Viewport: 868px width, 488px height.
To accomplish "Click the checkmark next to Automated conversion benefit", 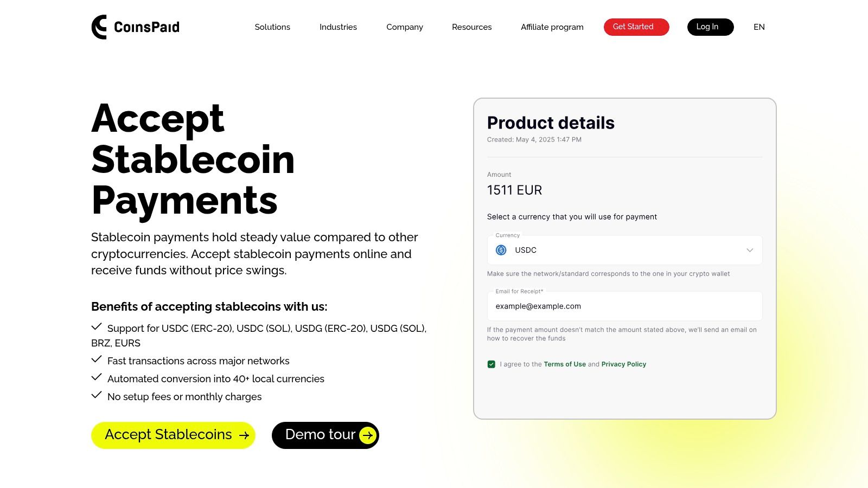I will tap(97, 377).
